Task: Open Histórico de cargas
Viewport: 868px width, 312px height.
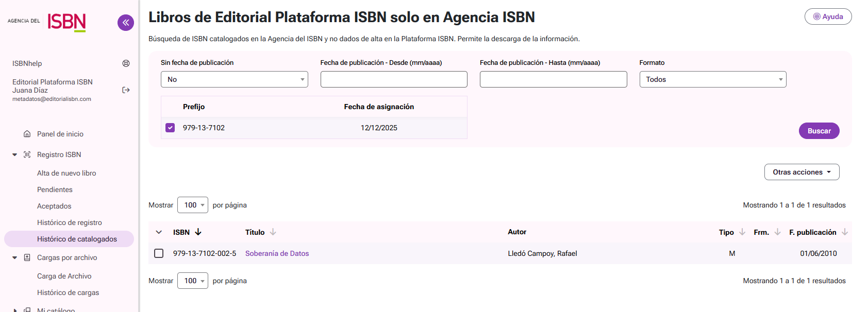Action: [68, 292]
